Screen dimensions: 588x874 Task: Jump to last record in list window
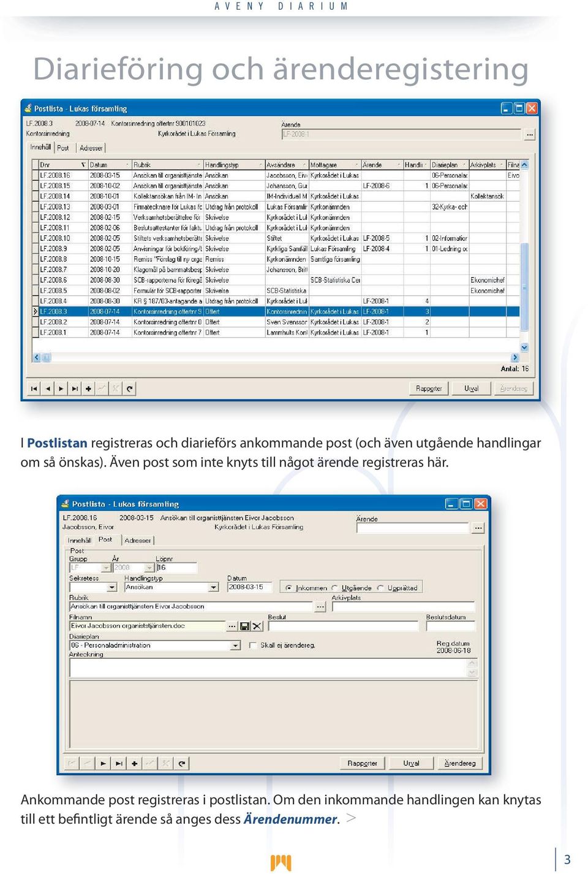[x=75, y=389]
